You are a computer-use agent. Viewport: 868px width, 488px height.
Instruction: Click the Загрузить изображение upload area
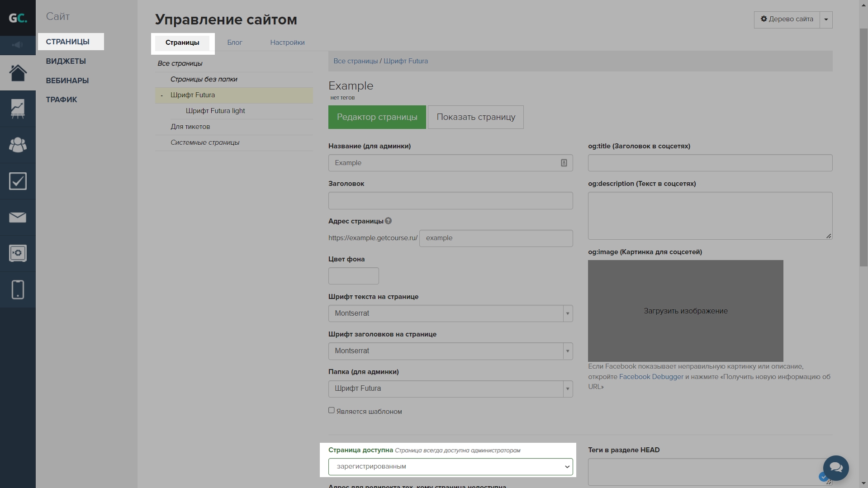tap(685, 311)
